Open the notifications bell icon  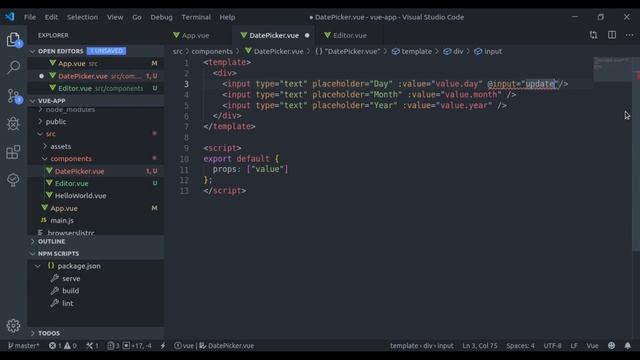(628, 346)
